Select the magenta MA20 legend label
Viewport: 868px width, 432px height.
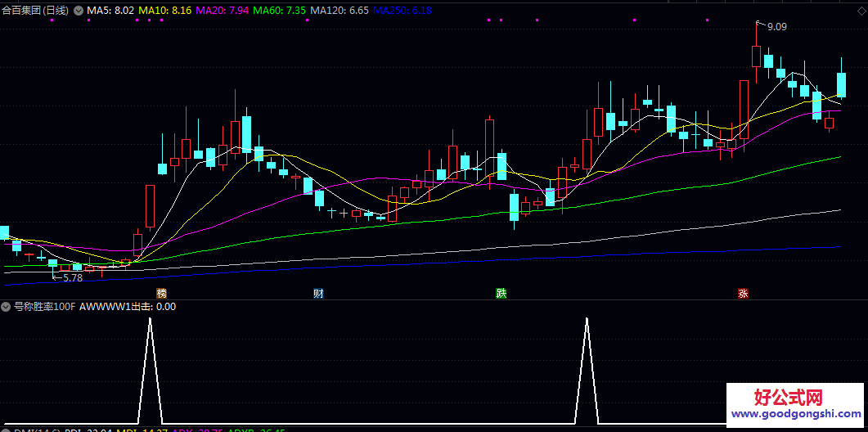[x=223, y=11]
